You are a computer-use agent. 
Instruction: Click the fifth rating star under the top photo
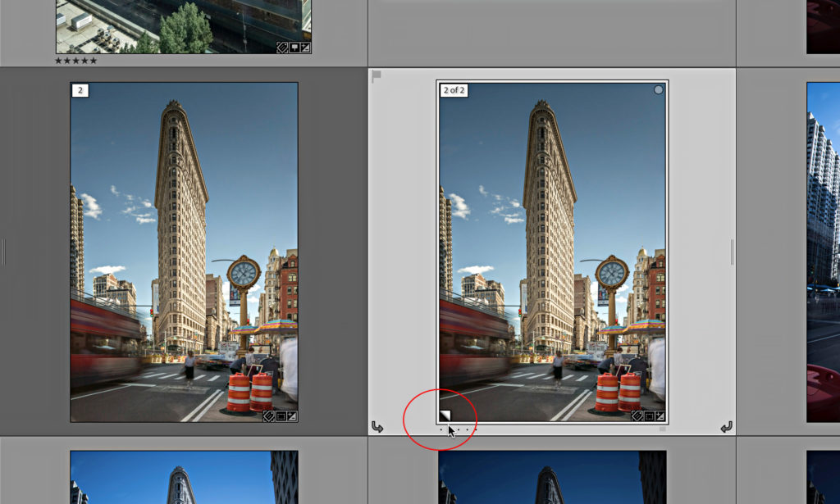click(93, 61)
